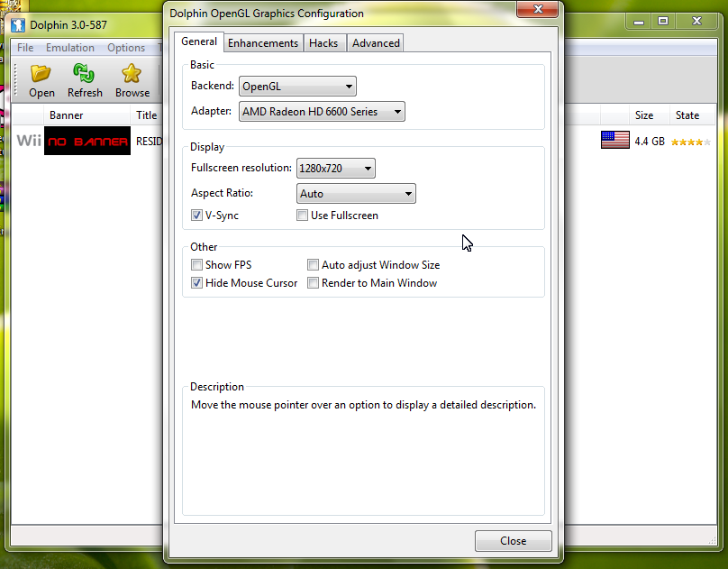
Task: Open the Fullscreen resolution dropdown
Action: tap(336, 168)
